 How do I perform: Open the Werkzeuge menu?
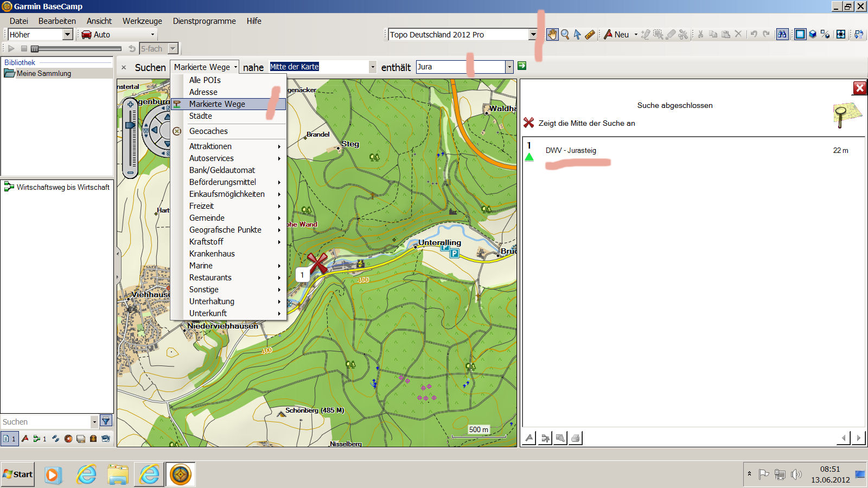point(142,21)
